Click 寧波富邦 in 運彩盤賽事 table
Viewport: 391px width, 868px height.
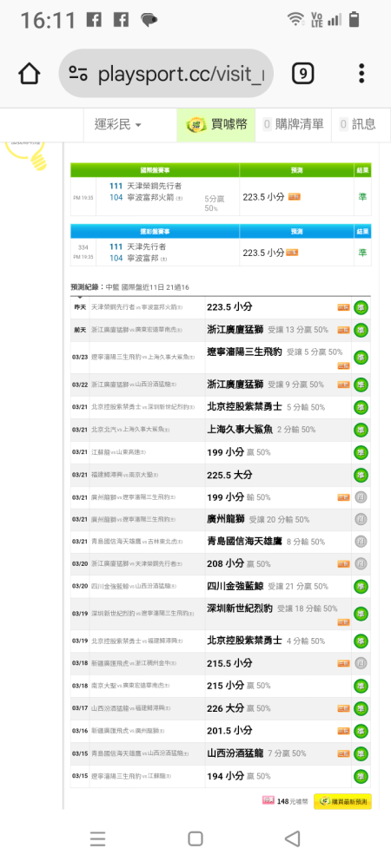142,258
